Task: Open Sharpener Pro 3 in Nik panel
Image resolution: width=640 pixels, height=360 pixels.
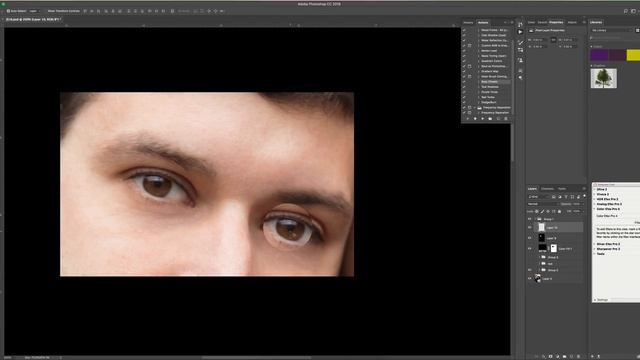Action: pos(608,249)
